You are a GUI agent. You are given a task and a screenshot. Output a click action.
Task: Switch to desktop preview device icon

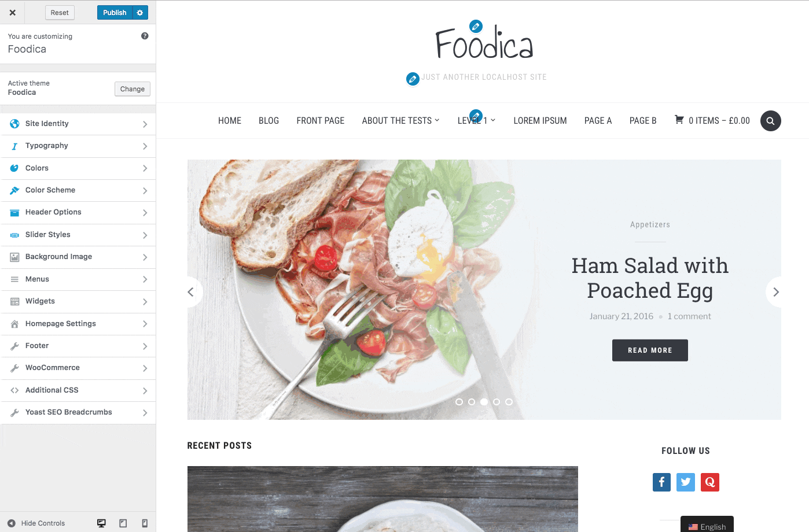101,523
